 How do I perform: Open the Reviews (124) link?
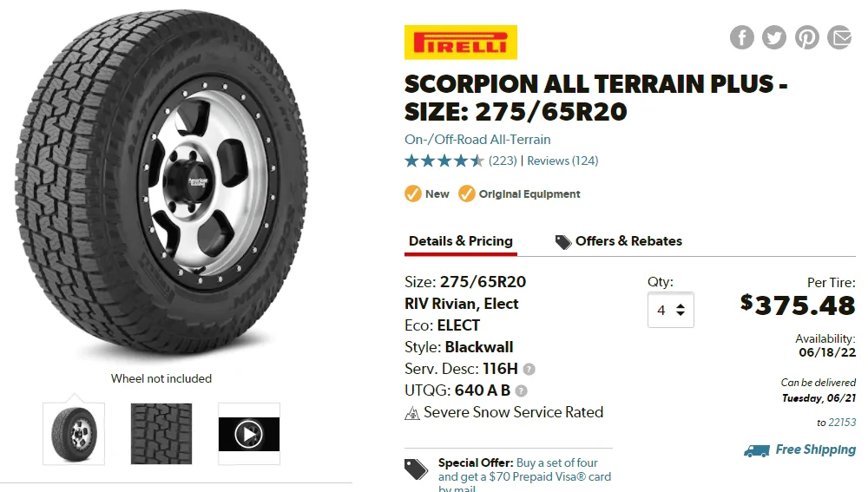[562, 161]
